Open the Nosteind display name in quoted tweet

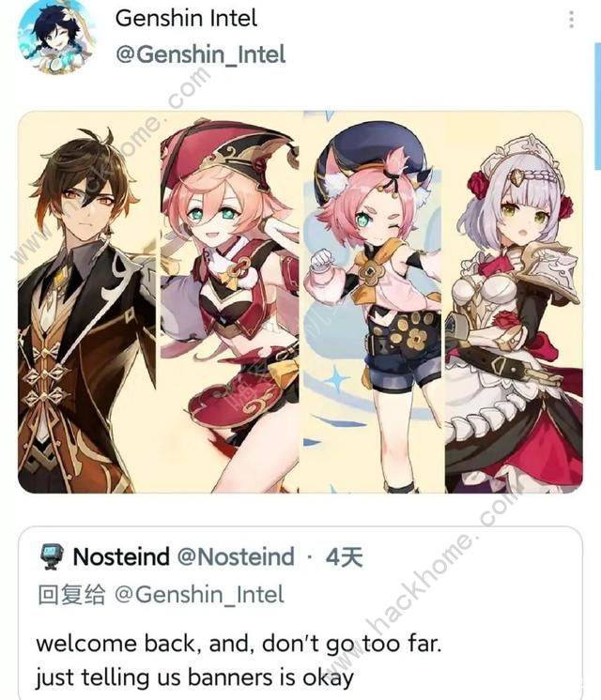pyautogui.click(x=121, y=556)
